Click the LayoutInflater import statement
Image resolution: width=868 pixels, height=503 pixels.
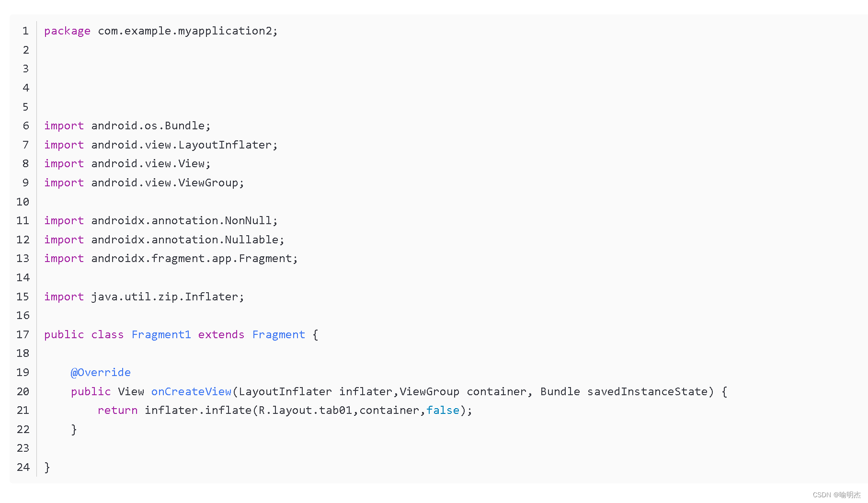160,145
